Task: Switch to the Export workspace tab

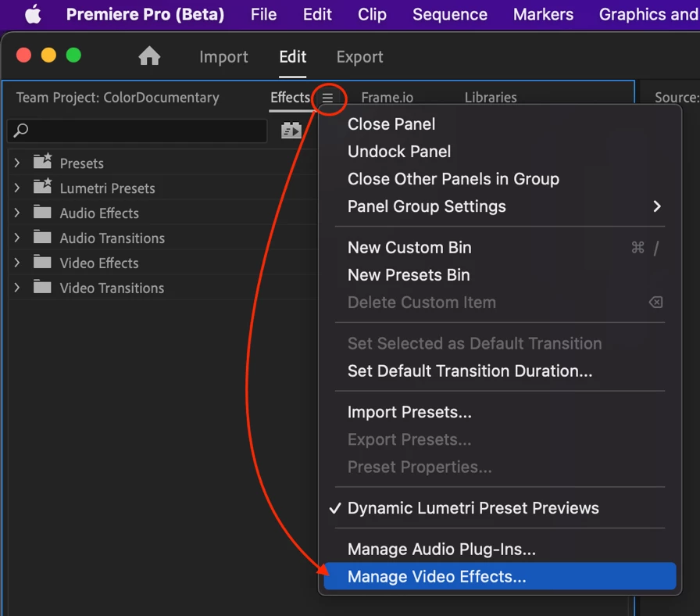Action: click(x=359, y=57)
